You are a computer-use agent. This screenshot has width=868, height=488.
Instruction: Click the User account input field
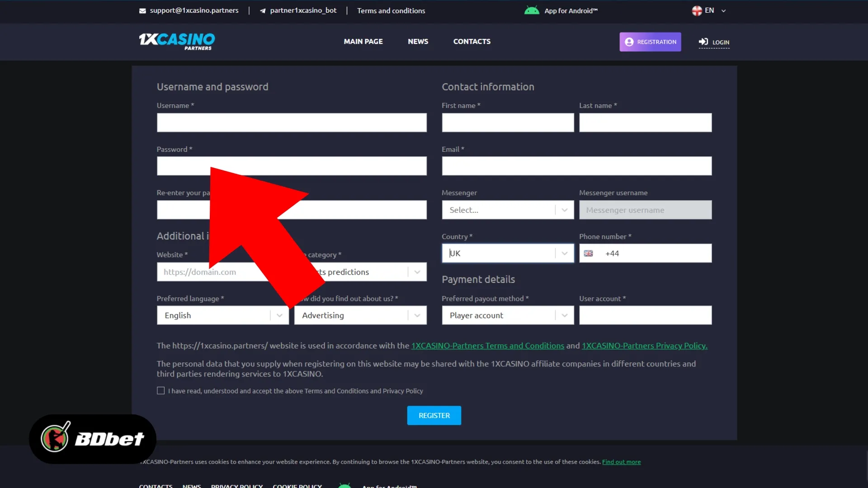645,315
